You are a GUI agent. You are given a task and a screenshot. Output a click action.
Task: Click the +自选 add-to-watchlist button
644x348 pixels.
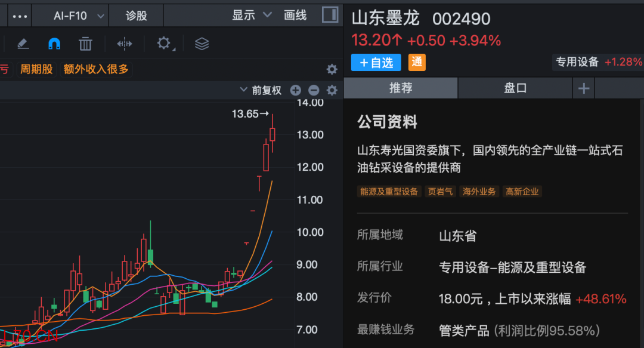376,62
